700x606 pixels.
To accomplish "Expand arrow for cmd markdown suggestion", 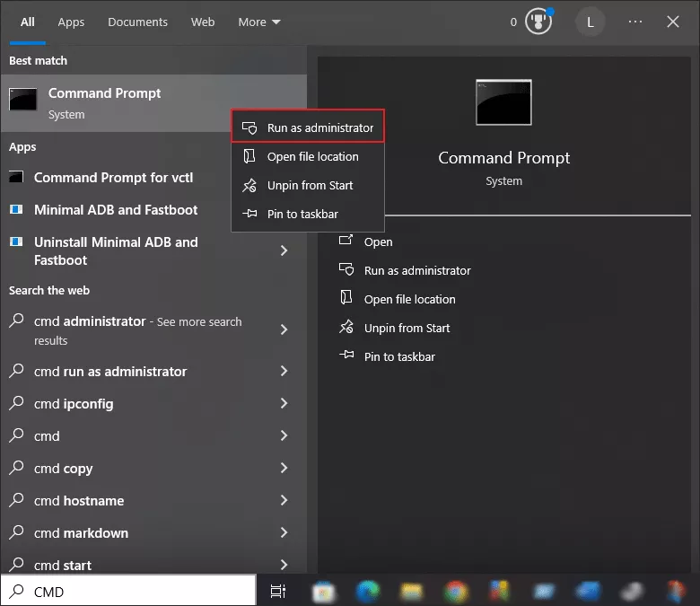I will pyautogui.click(x=284, y=532).
